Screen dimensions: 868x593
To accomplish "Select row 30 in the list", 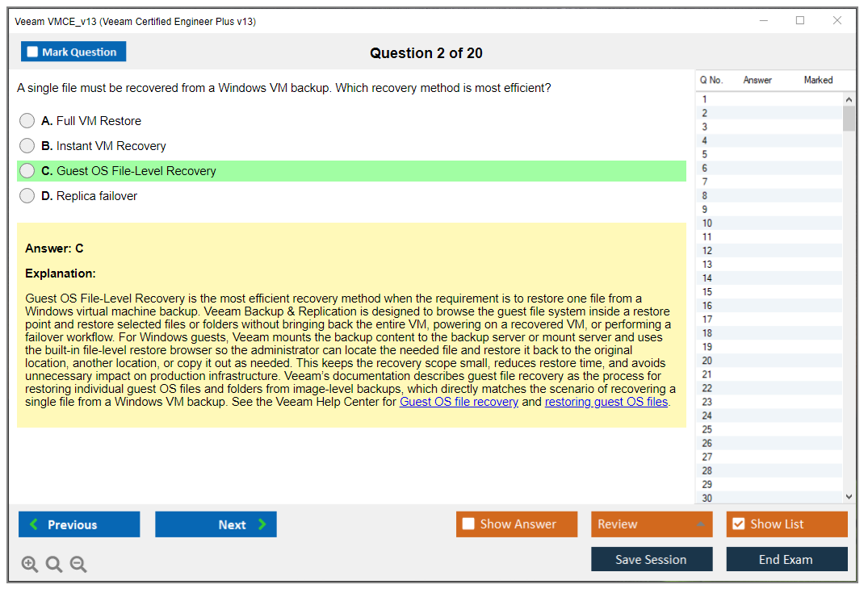I will (x=769, y=498).
